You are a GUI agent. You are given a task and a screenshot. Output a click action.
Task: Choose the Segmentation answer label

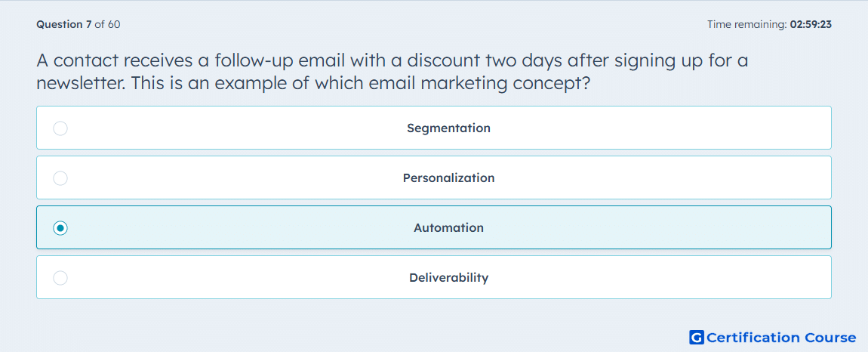tap(448, 128)
